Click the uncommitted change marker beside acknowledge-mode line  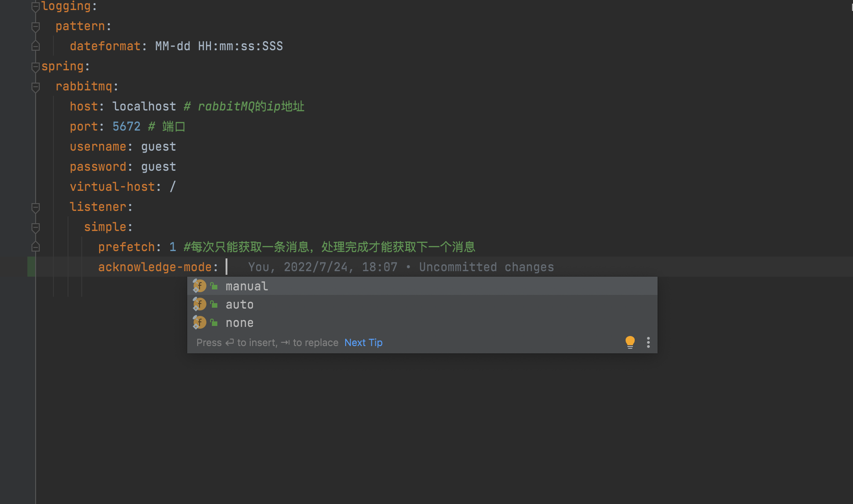coord(31,267)
